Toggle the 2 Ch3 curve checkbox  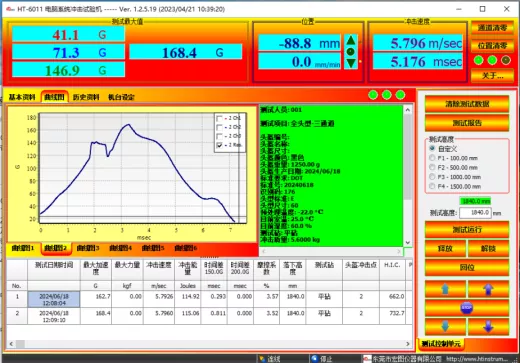pyautogui.click(x=219, y=136)
